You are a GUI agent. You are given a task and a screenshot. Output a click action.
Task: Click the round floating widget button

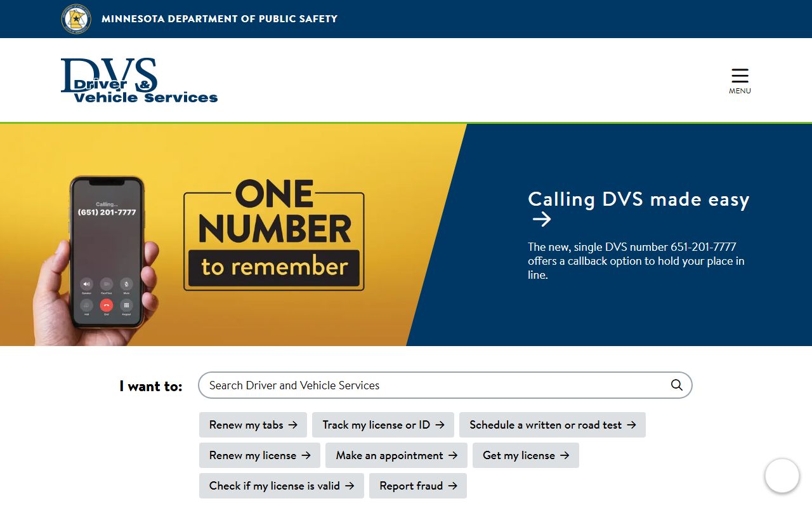point(782,476)
